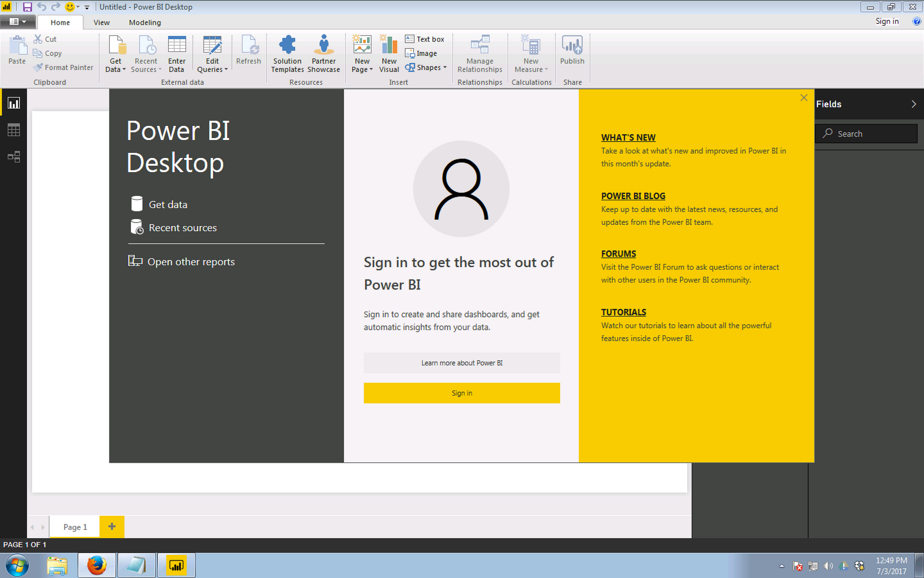The height and width of the screenshot is (578, 924).
Task: Open the TUTORIALS link
Action: (x=623, y=312)
